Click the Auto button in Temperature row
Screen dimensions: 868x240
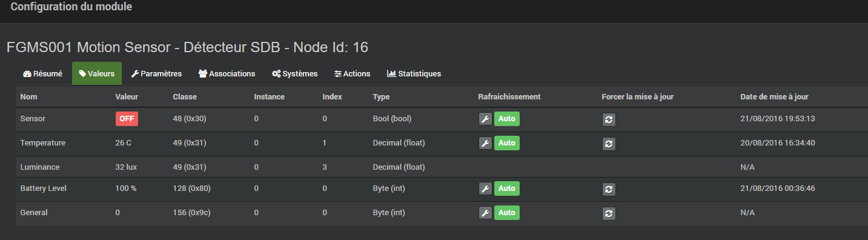pos(507,143)
